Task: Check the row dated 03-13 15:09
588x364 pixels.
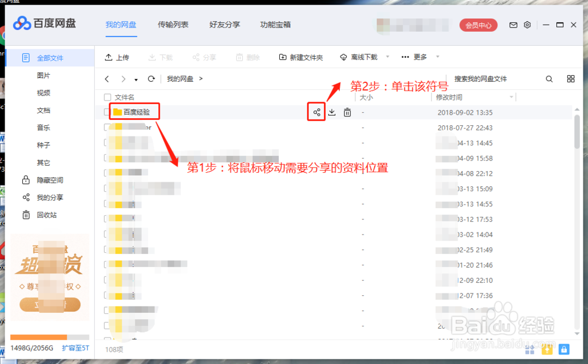Action: (x=106, y=189)
